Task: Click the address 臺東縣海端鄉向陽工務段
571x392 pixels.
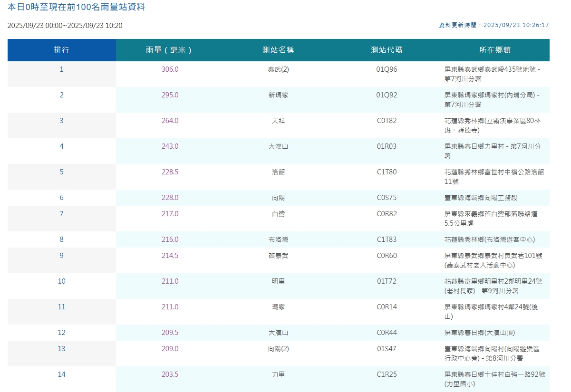Action: coord(481,198)
